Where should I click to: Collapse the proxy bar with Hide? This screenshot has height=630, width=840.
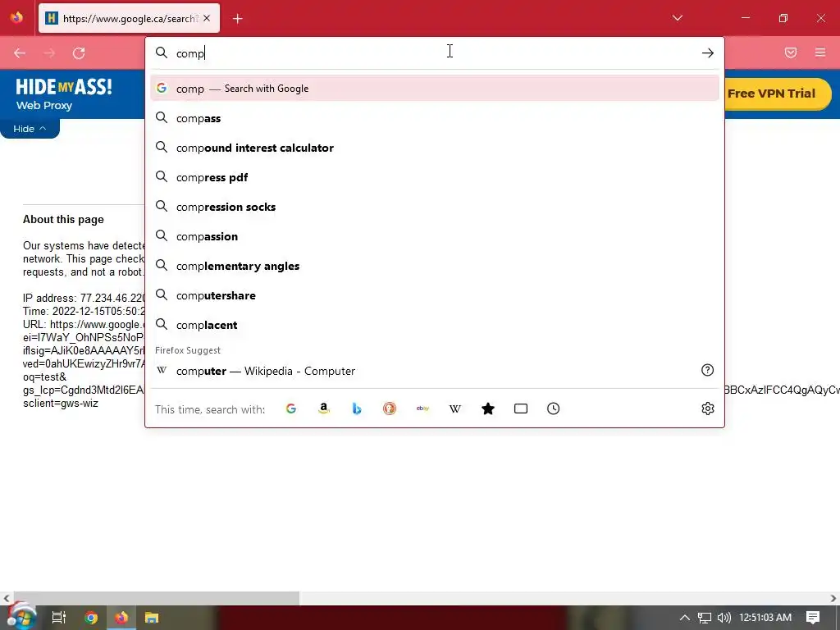tap(30, 129)
